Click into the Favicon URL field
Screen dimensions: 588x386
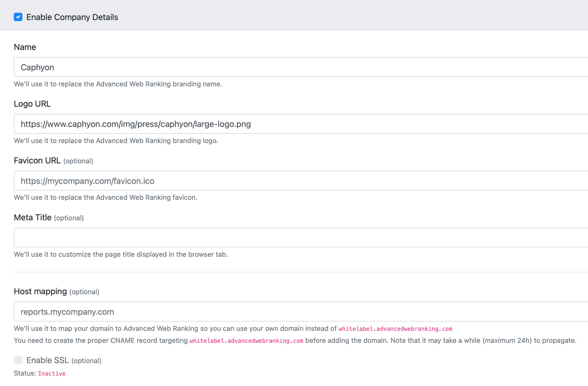(x=301, y=181)
